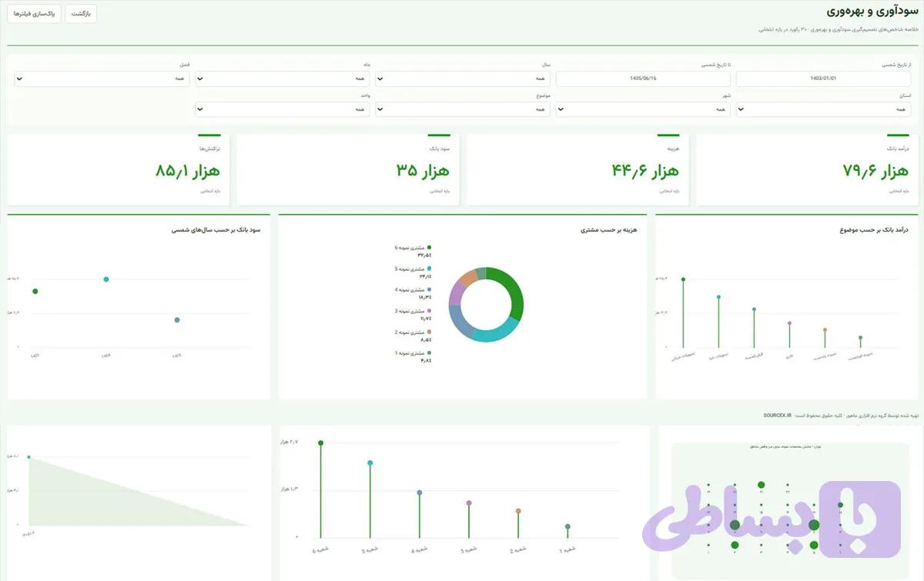Click the شعبه 3 lollipop point
Viewport: 924px width, 581px height.
pos(469,503)
